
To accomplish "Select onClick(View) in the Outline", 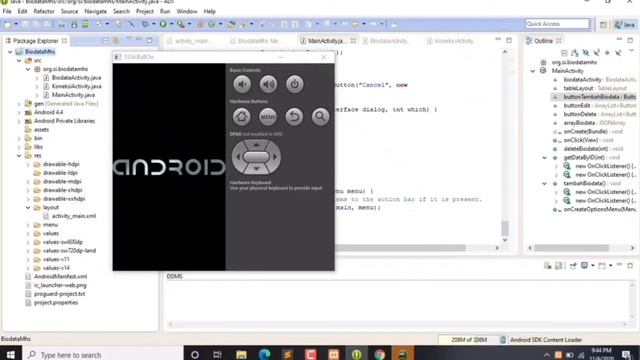I will pos(584,140).
